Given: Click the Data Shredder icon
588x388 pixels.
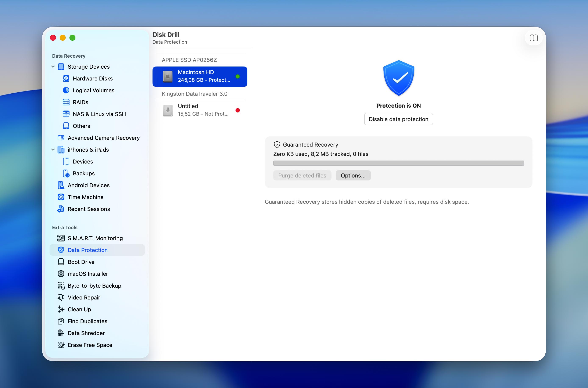Looking at the screenshot, I should pyautogui.click(x=61, y=333).
